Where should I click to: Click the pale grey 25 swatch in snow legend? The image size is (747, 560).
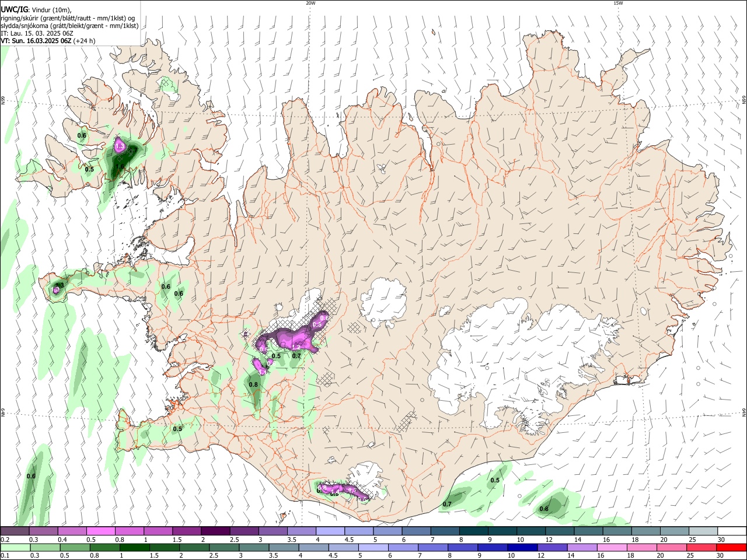[x=703, y=531]
